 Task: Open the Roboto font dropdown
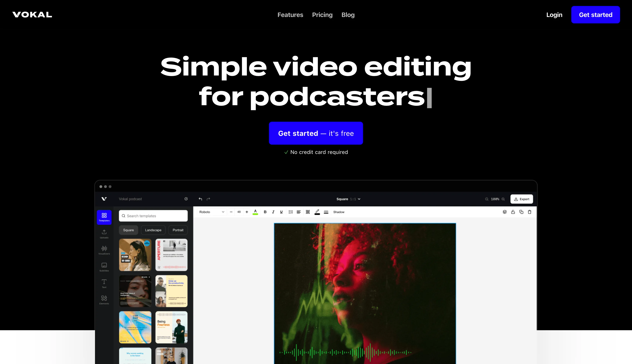pos(212,212)
